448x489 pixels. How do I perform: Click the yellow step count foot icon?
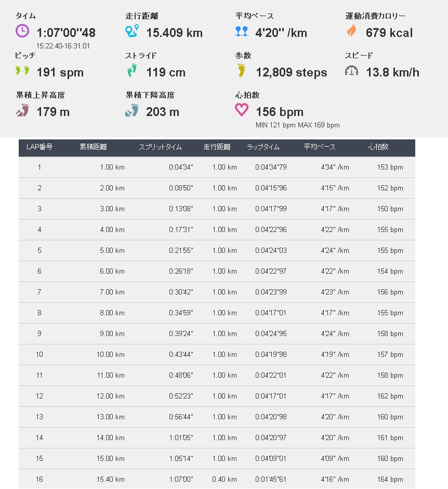point(242,70)
